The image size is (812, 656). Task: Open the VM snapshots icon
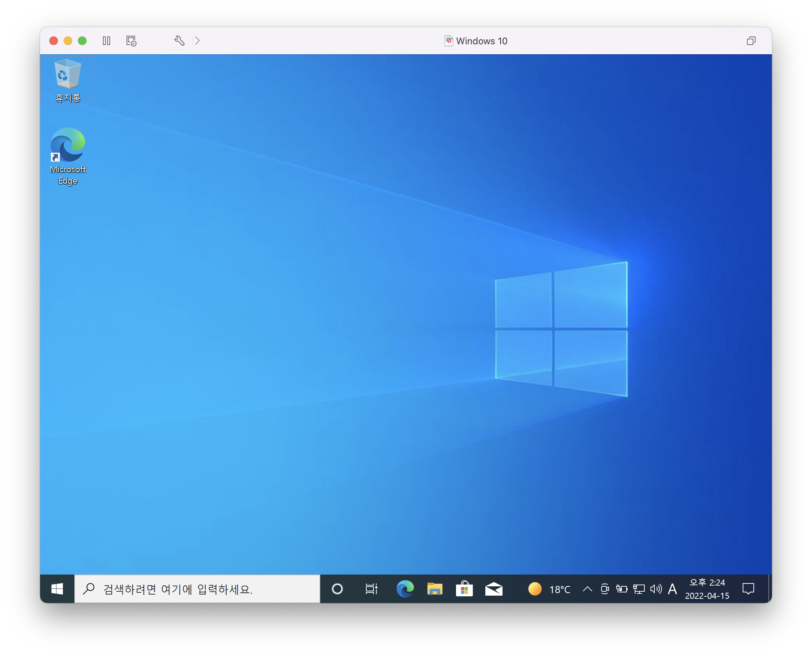tap(131, 41)
